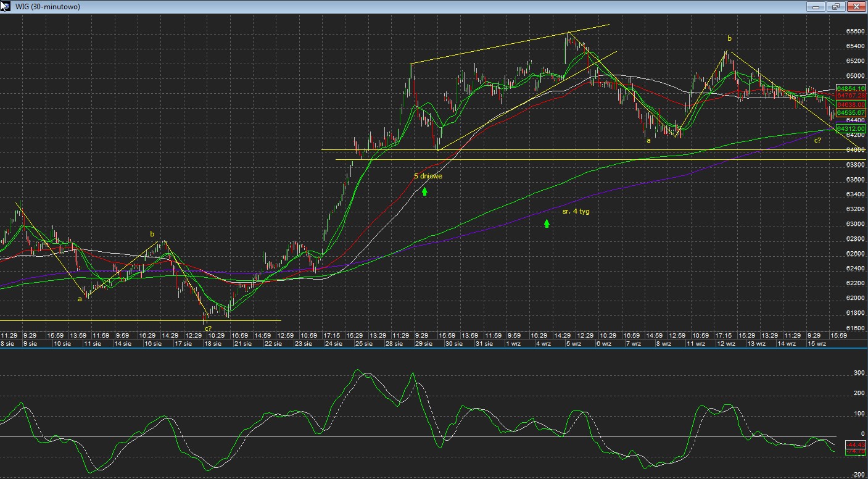Image resolution: width=868 pixels, height=479 pixels.
Task: Select the red 64767.28 value tag
Action: point(851,96)
